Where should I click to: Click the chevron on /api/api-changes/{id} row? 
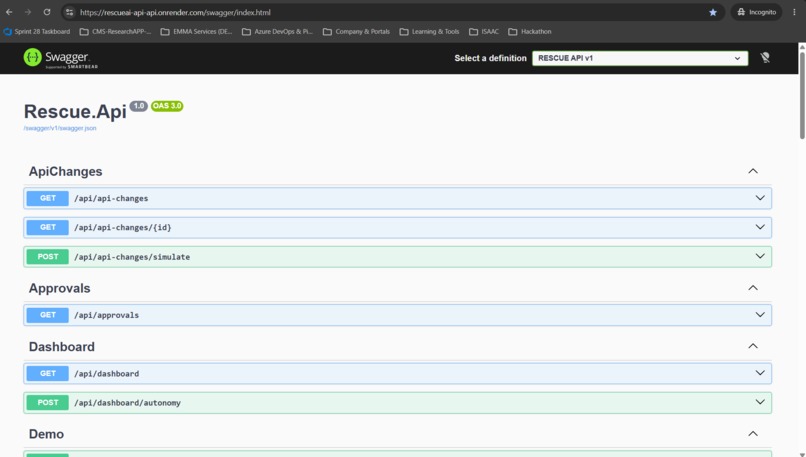760,227
